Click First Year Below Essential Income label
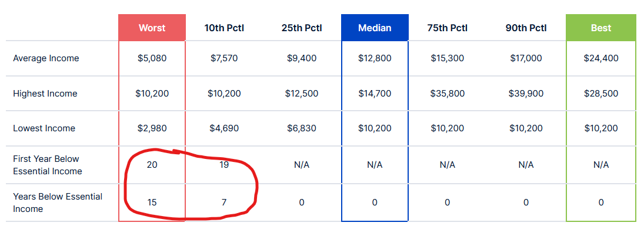This screenshot has width=644, height=229. (48, 165)
